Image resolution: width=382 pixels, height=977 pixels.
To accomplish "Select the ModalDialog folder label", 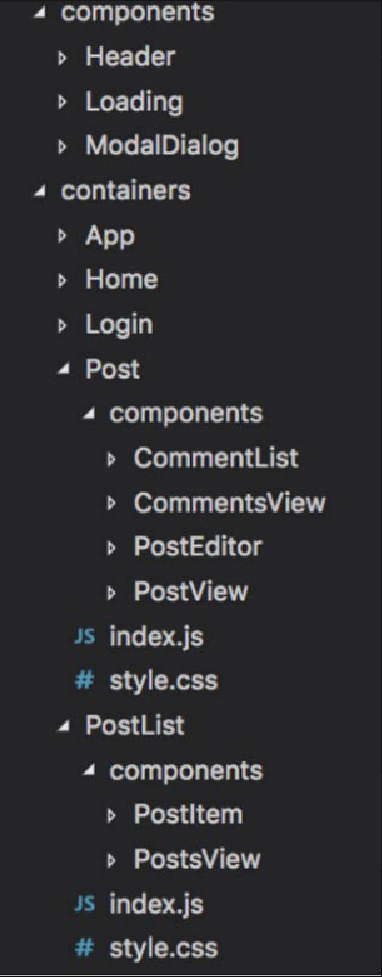I will click(x=162, y=146).
